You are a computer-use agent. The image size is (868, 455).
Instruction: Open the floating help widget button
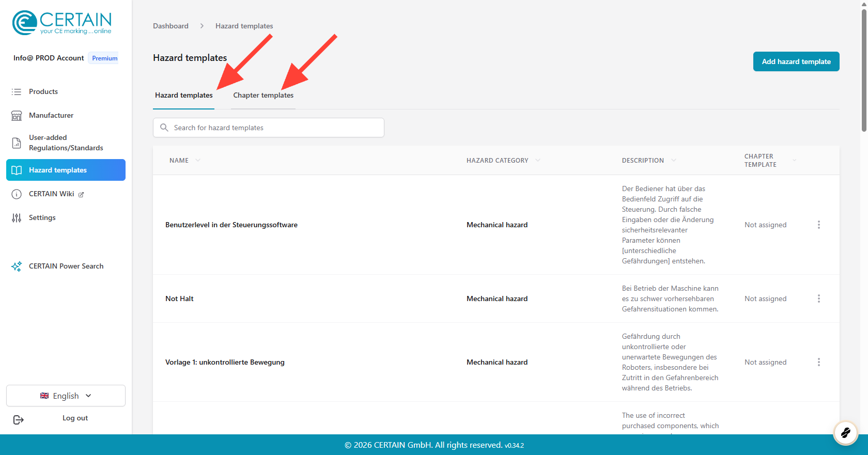(846, 432)
